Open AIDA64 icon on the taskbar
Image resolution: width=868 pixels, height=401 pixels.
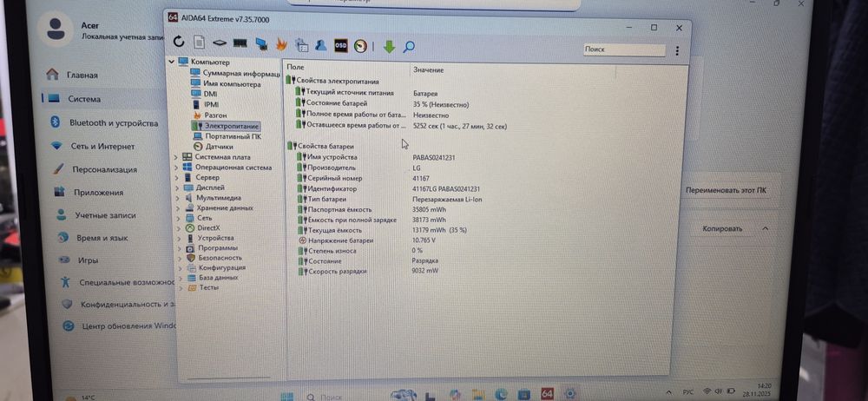pos(547,393)
